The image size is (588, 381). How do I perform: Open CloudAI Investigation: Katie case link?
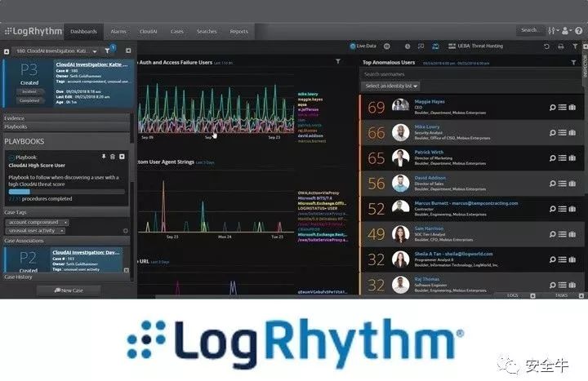(x=91, y=64)
